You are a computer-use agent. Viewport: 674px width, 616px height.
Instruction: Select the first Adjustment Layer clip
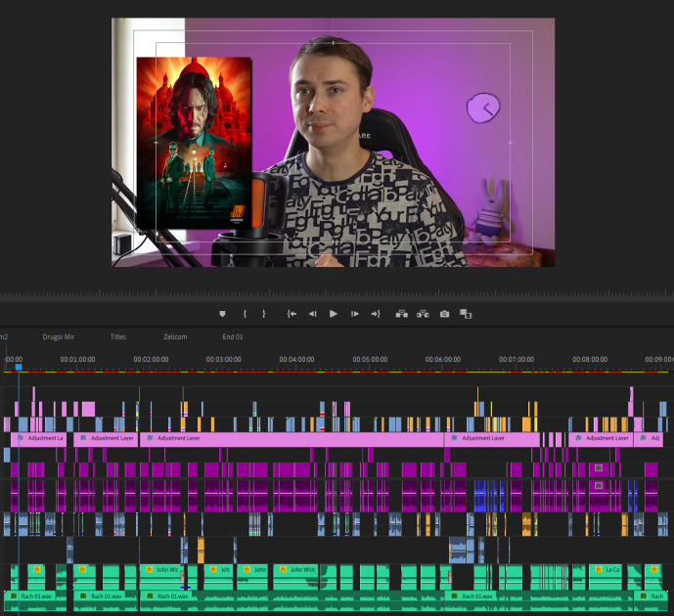pos(38,439)
